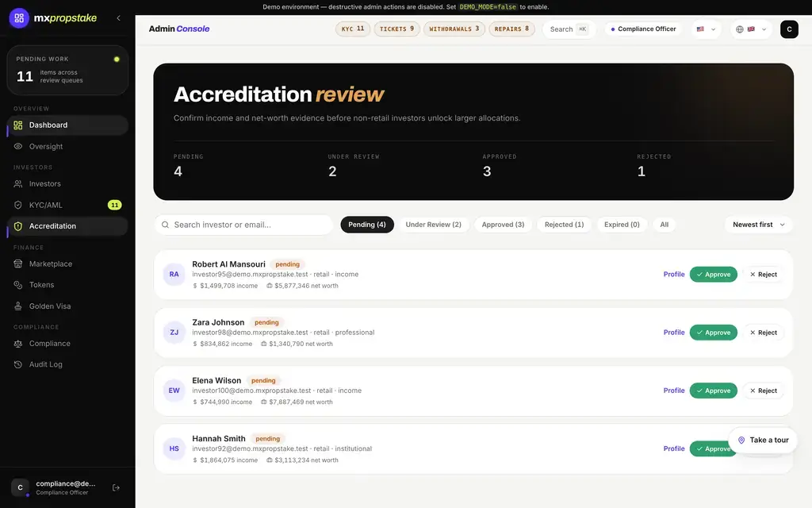This screenshot has width=812, height=508.
Task: Click the Search investor or email field
Action: click(243, 225)
